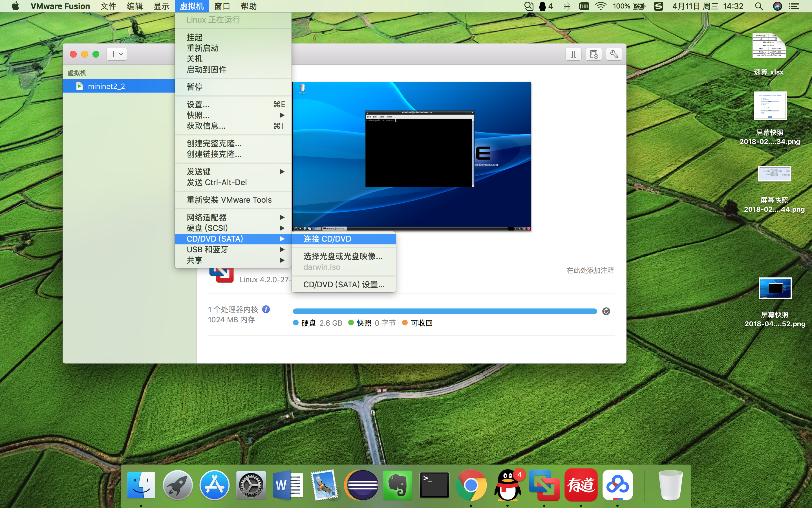Click the 在此处添加注释 notes field
This screenshot has width=812, height=508.
[x=590, y=270]
